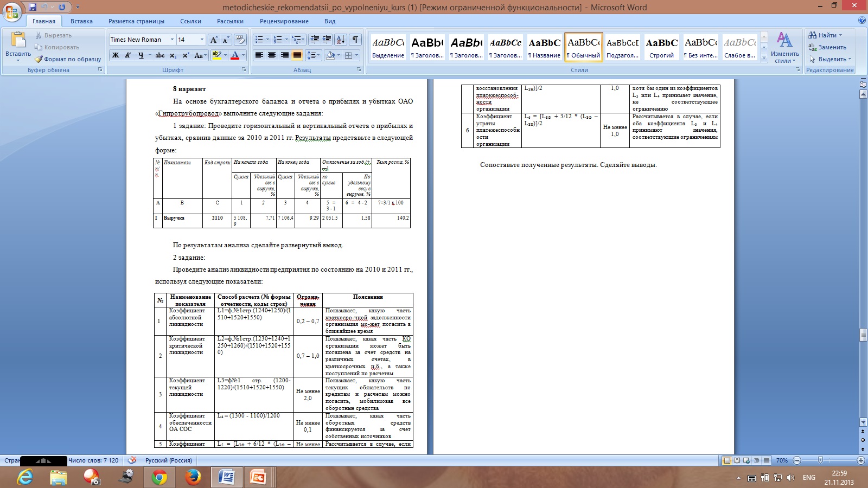
Task: Click the Format Painter (Формат по образцу) brush
Action: click(39, 59)
